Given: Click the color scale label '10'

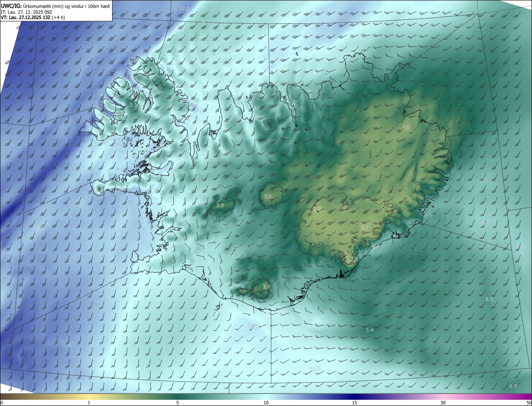Looking at the screenshot, I should (x=266, y=403).
